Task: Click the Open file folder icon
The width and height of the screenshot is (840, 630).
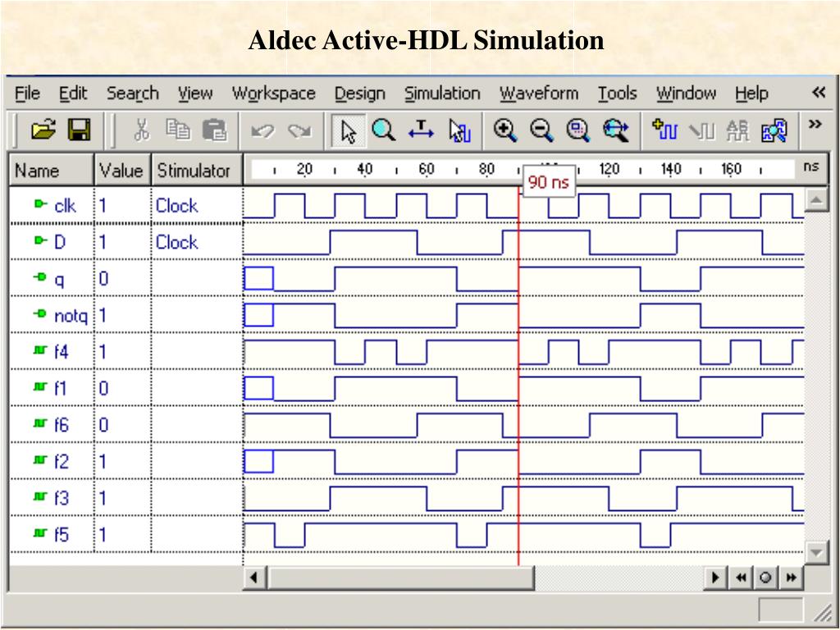Action: point(43,130)
